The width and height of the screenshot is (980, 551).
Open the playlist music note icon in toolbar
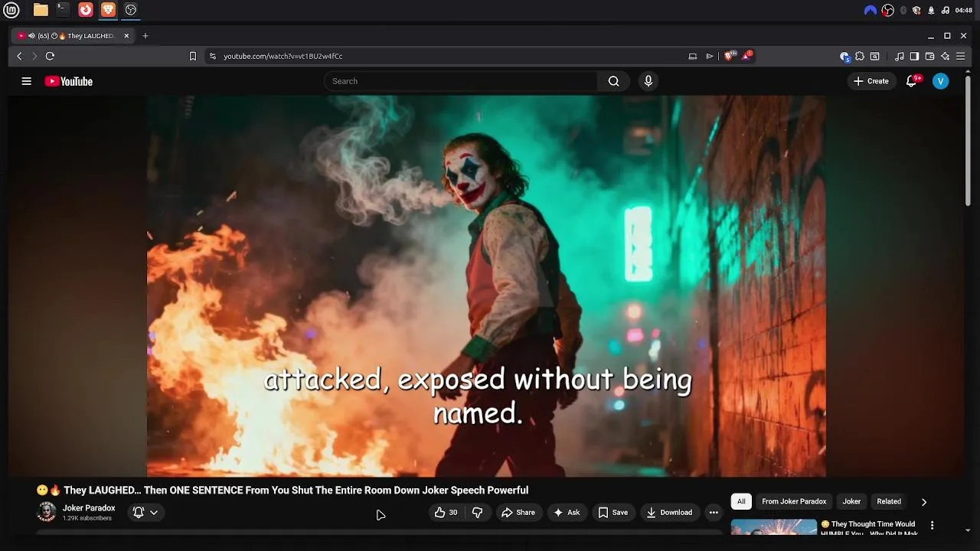coord(900,56)
